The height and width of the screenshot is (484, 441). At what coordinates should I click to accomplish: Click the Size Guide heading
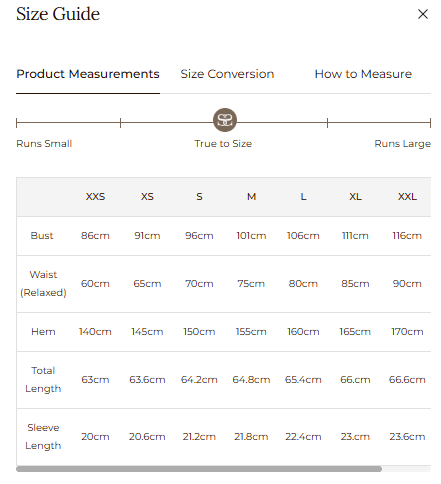pos(58,14)
